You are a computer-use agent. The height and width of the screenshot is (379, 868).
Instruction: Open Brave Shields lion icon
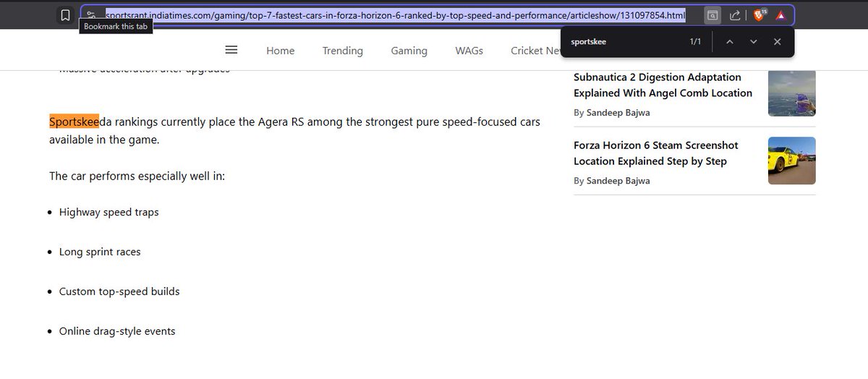coord(759,15)
